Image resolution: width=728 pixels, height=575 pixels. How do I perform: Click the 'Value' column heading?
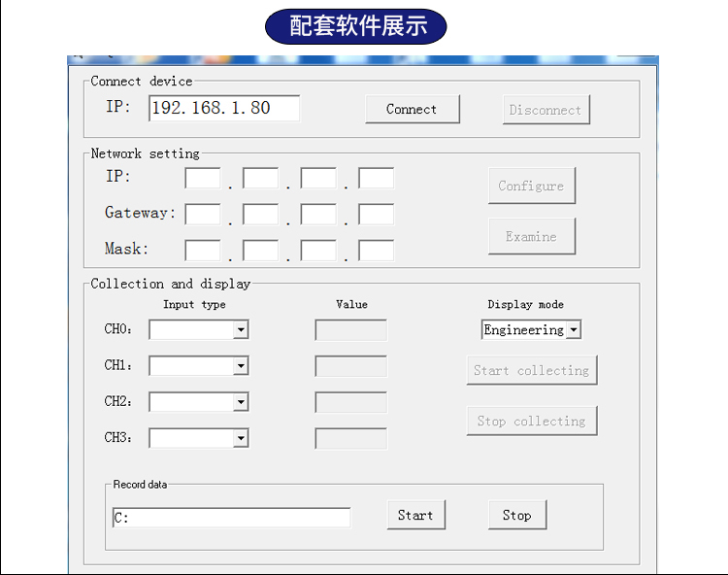352,304
